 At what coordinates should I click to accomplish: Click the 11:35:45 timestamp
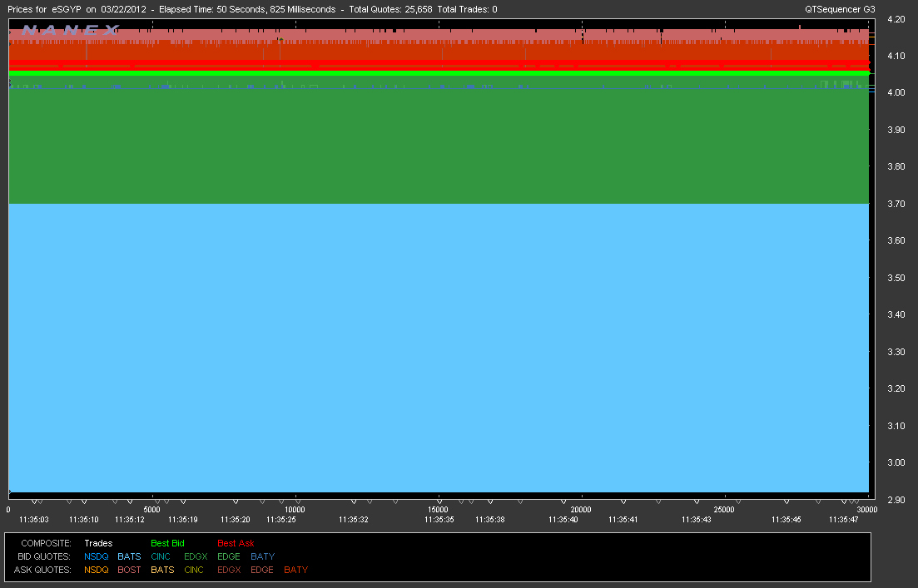click(x=787, y=520)
